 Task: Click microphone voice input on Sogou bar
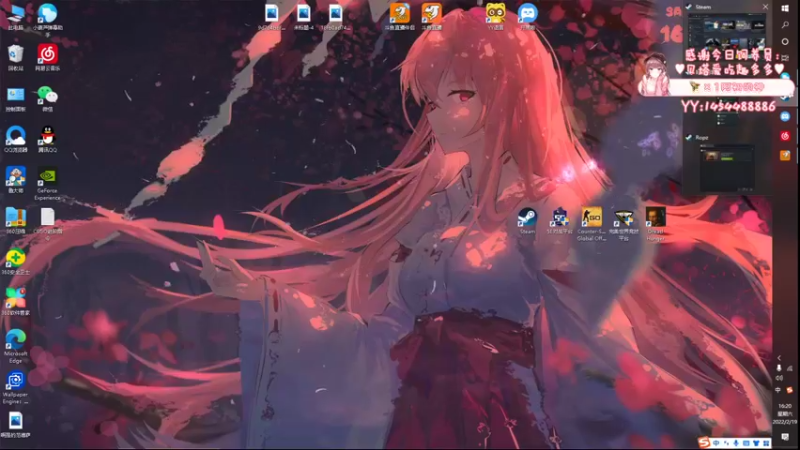coord(736,443)
